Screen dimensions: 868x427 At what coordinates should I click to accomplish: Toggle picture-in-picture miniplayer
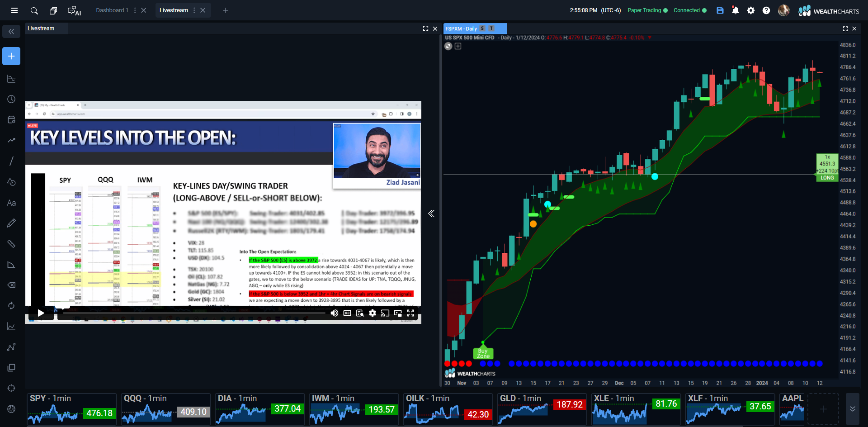click(398, 313)
